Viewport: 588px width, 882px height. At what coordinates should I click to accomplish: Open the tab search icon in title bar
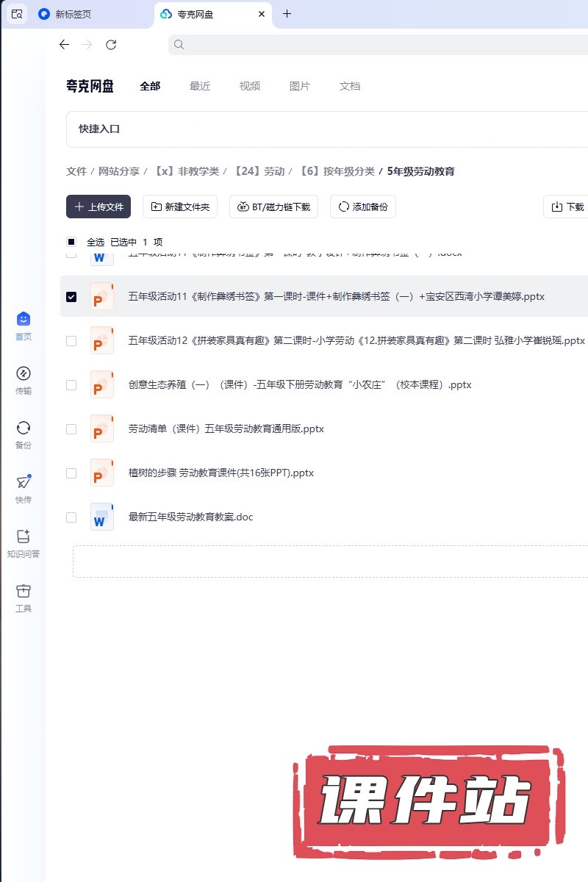(17, 14)
